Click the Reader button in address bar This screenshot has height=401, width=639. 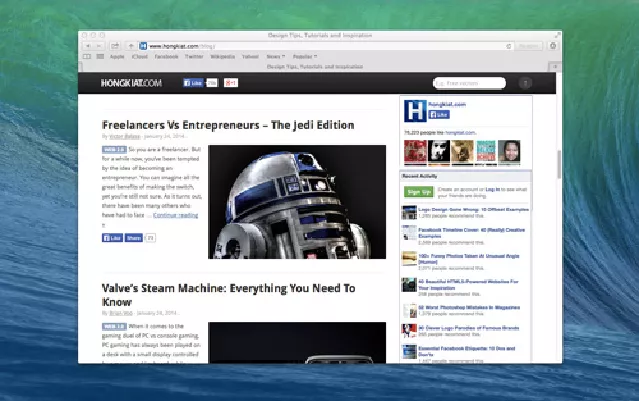pyautogui.click(x=530, y=45)
